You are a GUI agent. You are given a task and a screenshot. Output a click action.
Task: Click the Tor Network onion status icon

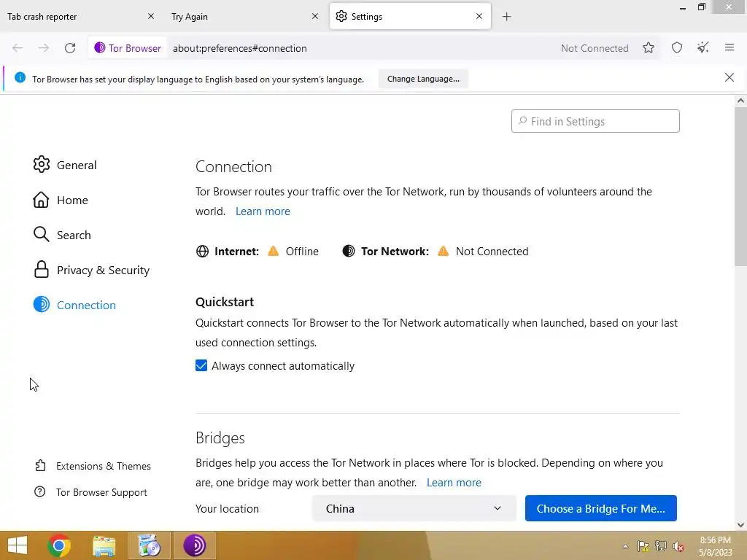pyautogui.click(x=348, y=251)
